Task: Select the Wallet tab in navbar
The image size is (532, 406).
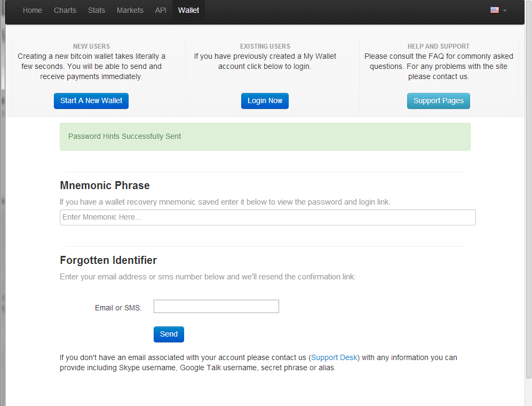Action: pyautogui.click(x=188, y=10)
